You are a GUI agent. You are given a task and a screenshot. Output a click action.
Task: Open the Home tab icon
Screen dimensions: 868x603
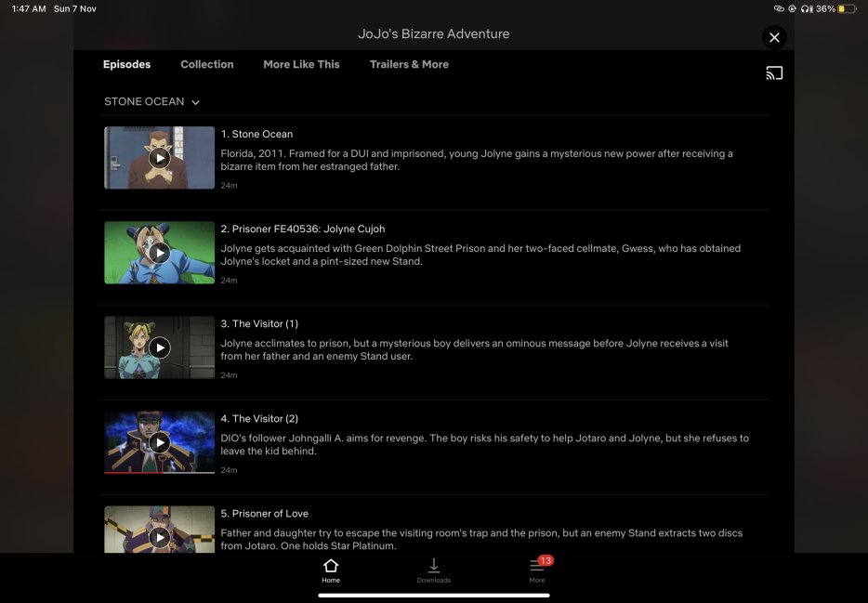click(x=331, y=570)
